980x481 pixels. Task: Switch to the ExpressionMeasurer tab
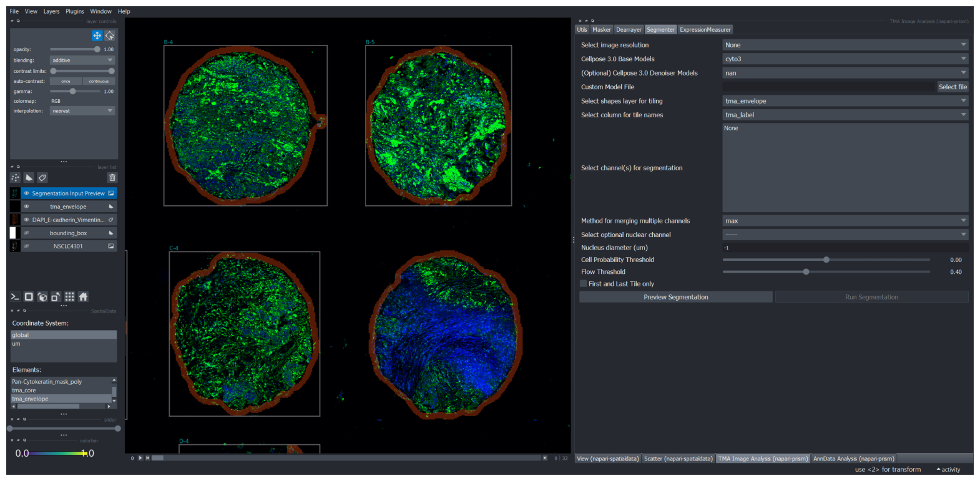point(705,29)
